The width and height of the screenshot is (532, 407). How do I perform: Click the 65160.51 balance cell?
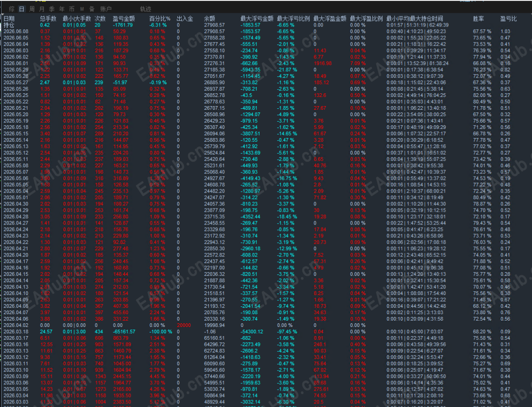[214, 338]
